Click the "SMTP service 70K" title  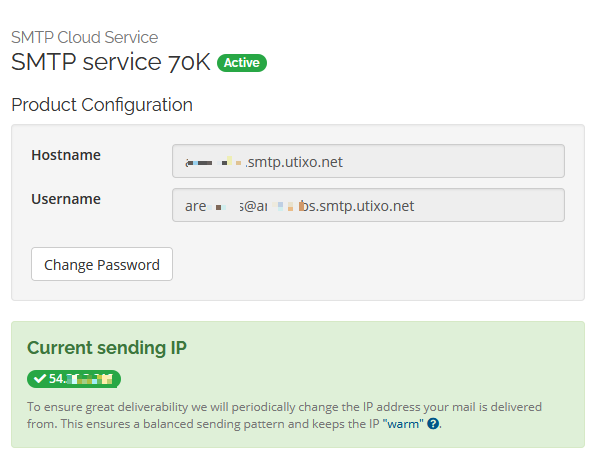111,62
